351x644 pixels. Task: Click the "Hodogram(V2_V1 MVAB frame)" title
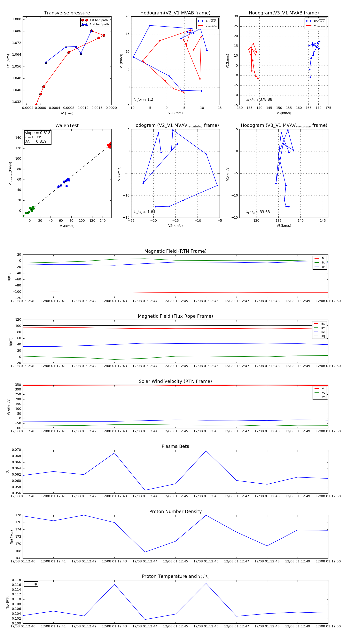pyautogui.click(x=175, y=13)
